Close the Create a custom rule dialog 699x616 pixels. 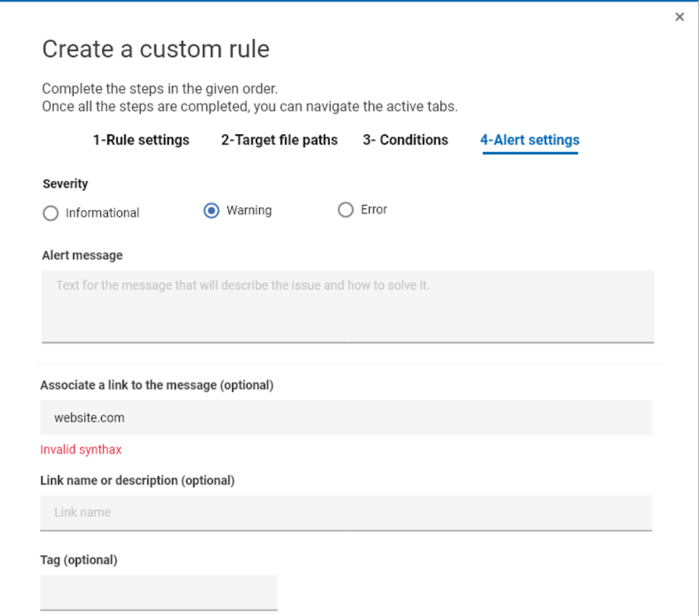[x=679, y=17]
